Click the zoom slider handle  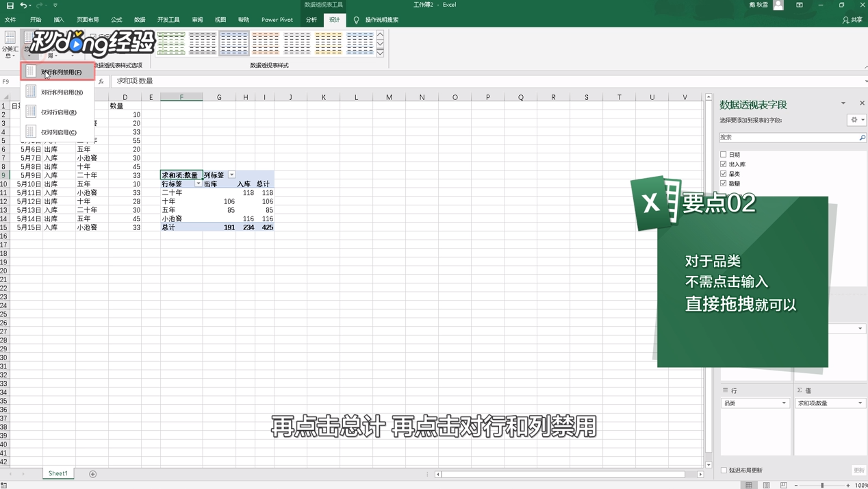pos(822,485)
